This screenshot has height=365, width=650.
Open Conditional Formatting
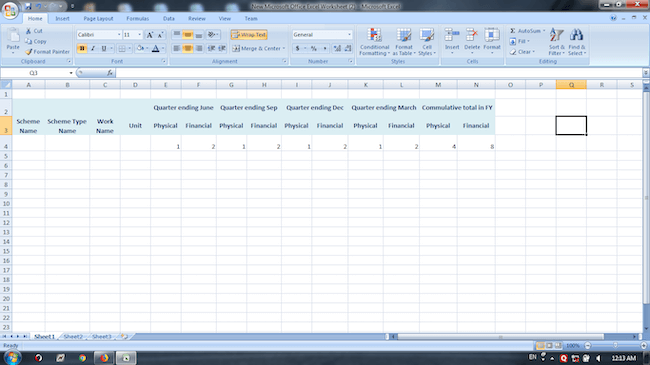click(374, 41)
